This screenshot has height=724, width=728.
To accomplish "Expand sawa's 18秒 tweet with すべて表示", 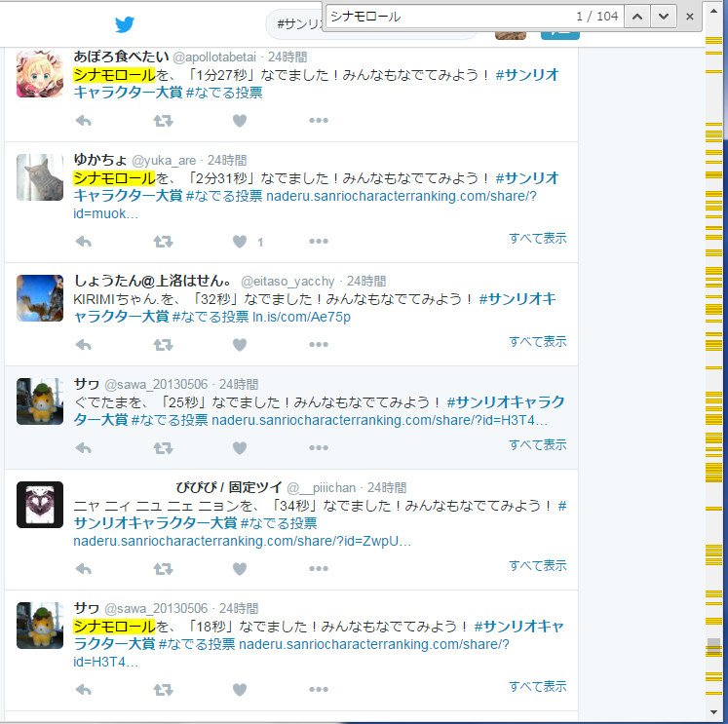I will [538, 686].
